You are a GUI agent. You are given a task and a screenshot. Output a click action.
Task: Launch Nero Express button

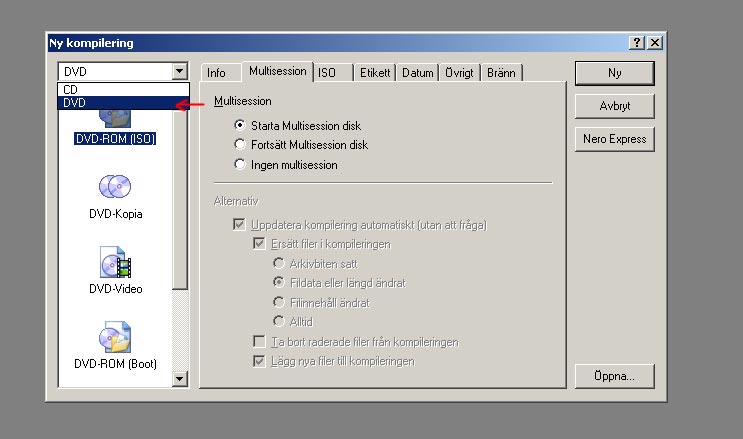[x=615, y=139]
